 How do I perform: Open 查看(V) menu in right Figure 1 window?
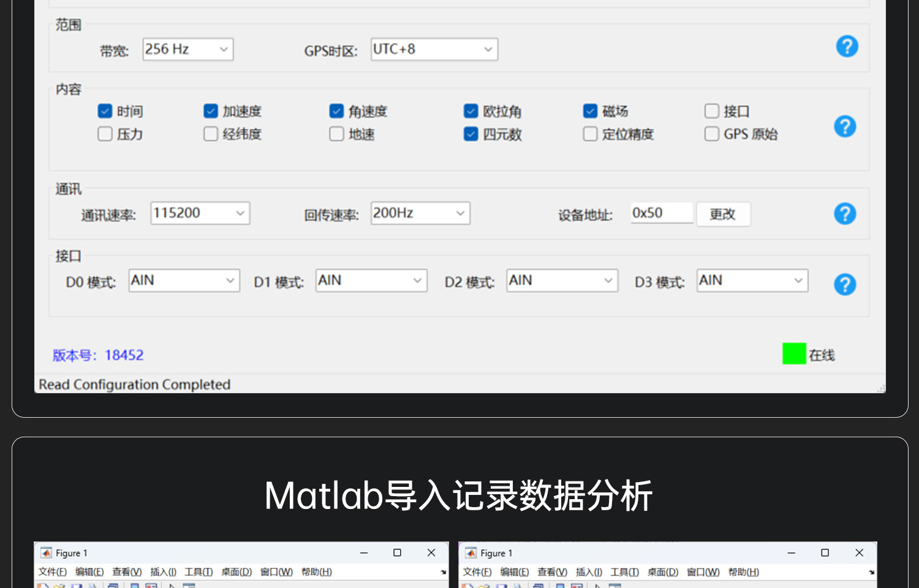552,572
